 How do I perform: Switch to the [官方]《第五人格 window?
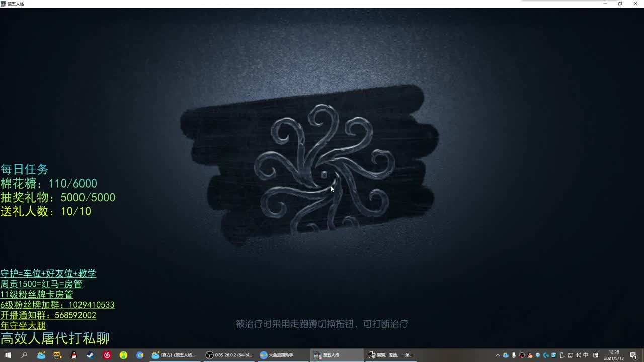click(x=175, y=355)
